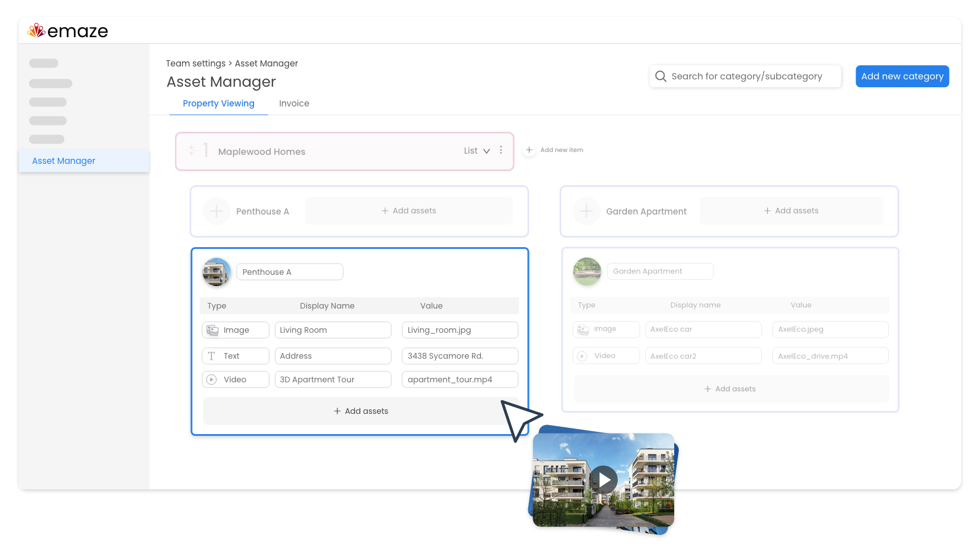Click the AxelEco.jpeg value field
Screen dimensions: 980x558
click(x=830, y=329)
